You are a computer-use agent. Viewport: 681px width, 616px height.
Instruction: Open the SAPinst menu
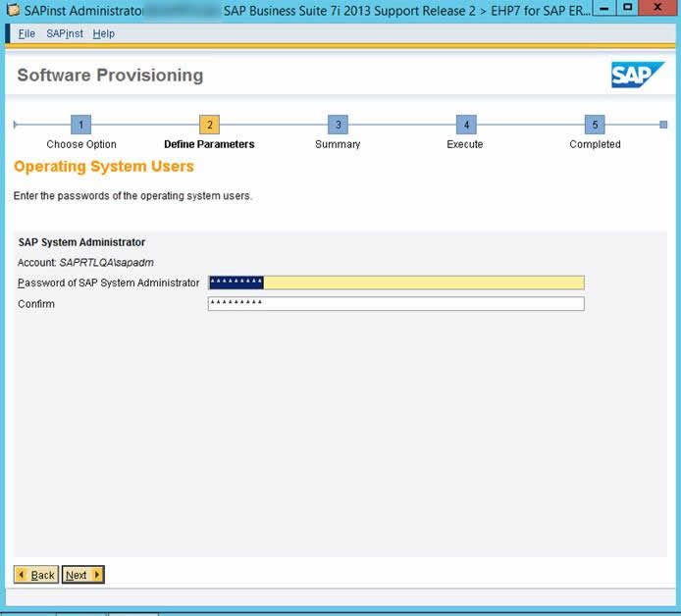click(65, 34)
